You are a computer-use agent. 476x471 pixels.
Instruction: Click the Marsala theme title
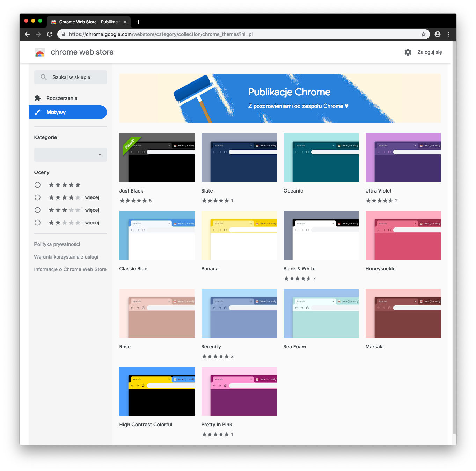[374, 347]
